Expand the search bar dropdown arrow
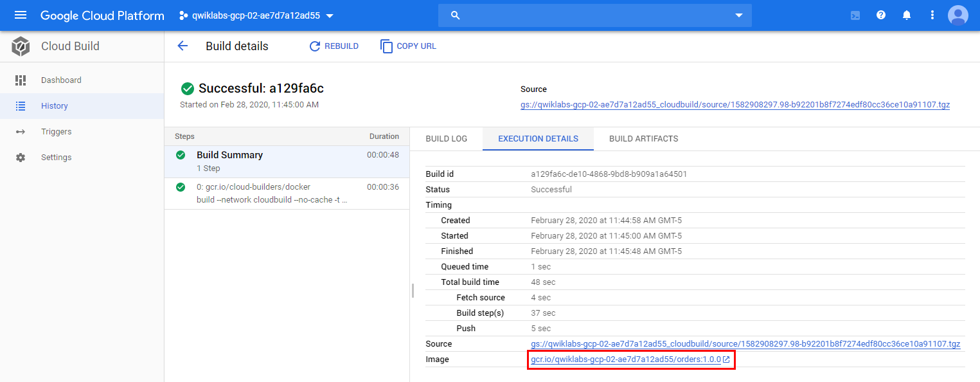 (739, 15)
